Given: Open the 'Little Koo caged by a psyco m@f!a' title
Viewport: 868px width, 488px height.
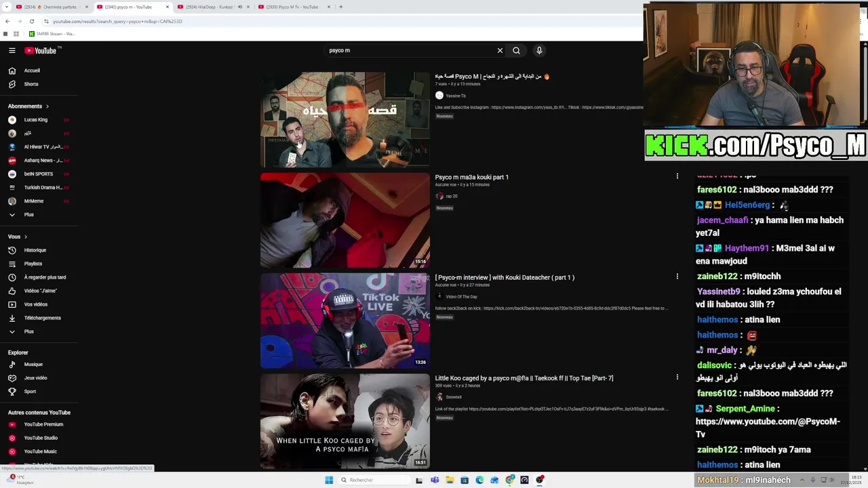Looking at the screenshot, I should [524, 378].
